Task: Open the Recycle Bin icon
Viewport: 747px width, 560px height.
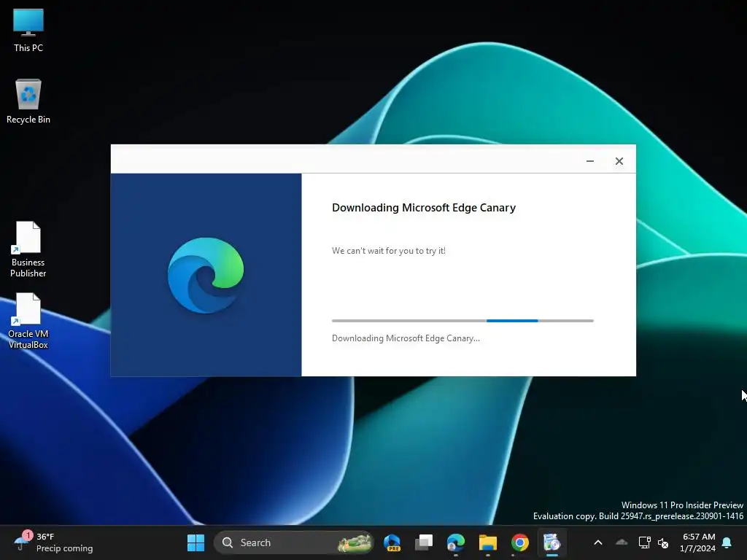Action: [x=28, y=101]
